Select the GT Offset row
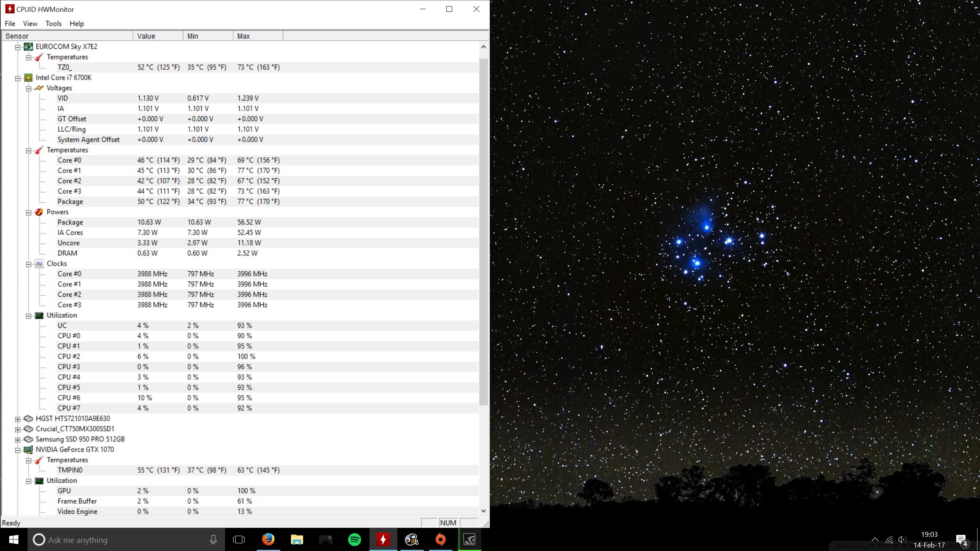The image size is (980, 551). click(267, 119)
